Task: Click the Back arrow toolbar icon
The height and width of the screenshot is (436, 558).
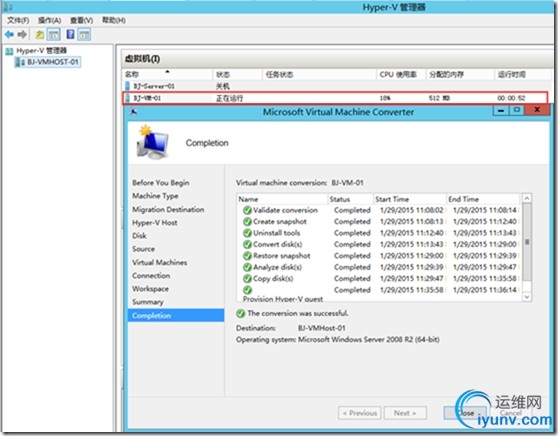Action: pyautogui.click(x=9, y=35)
